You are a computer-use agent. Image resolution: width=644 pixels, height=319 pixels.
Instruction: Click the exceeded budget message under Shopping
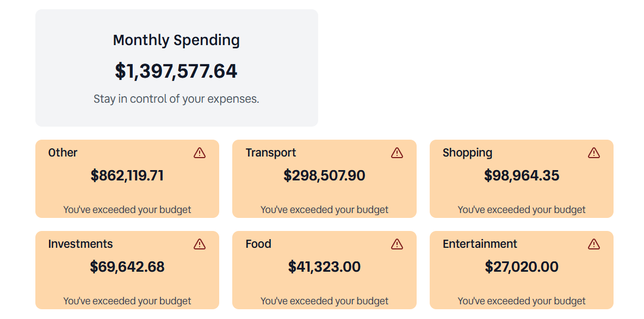pyautogui.click(x=521, y=209)
